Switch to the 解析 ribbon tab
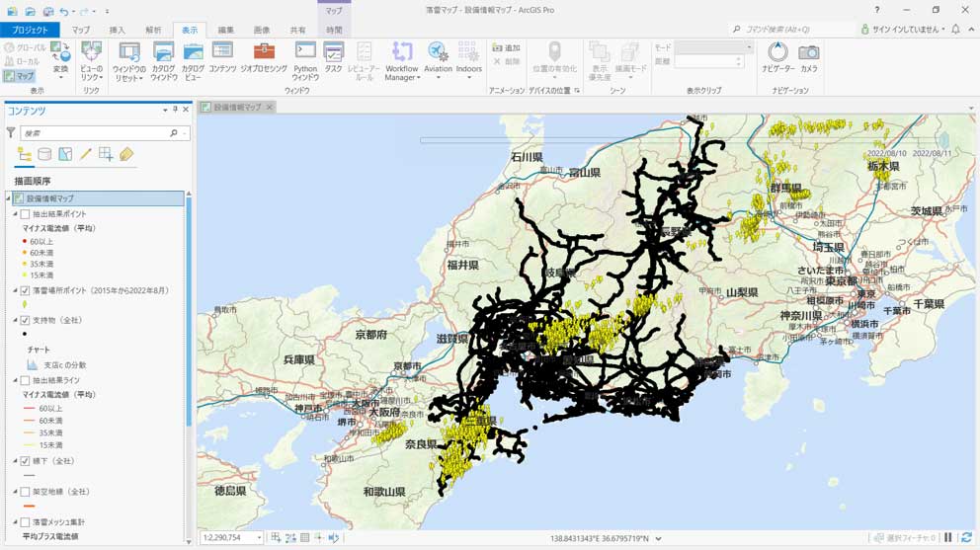Viewport: 980px width, 550px height. point(153,31)
